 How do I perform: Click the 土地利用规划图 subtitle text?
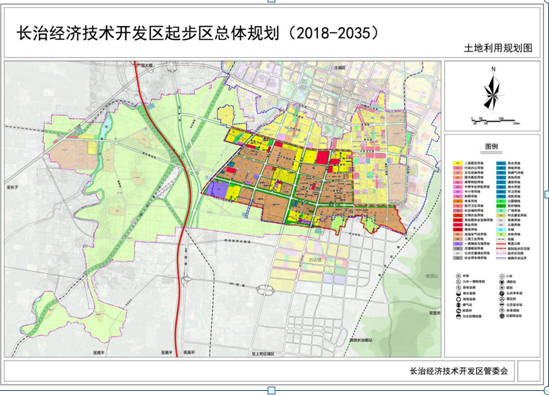(498, 48)
